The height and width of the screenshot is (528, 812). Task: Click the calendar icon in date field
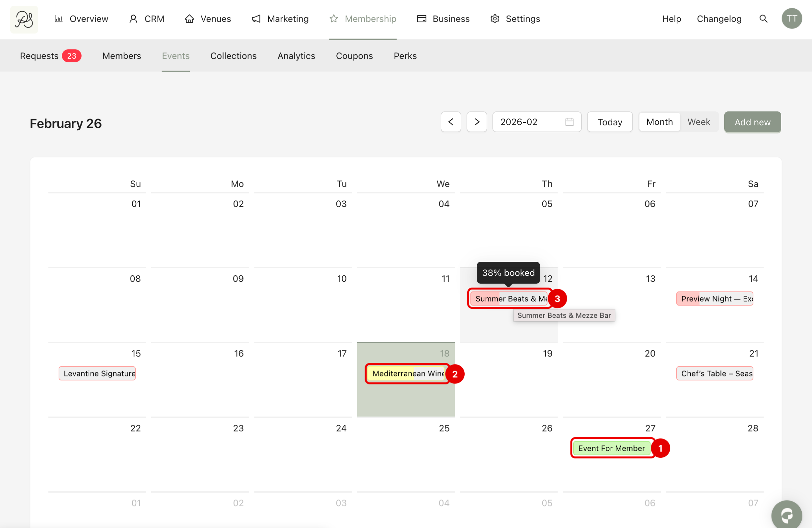tap(569, 122)
